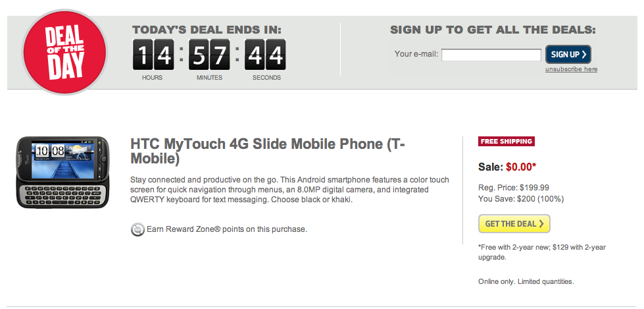Click the red Deal of the Day badge

(64, 51)
